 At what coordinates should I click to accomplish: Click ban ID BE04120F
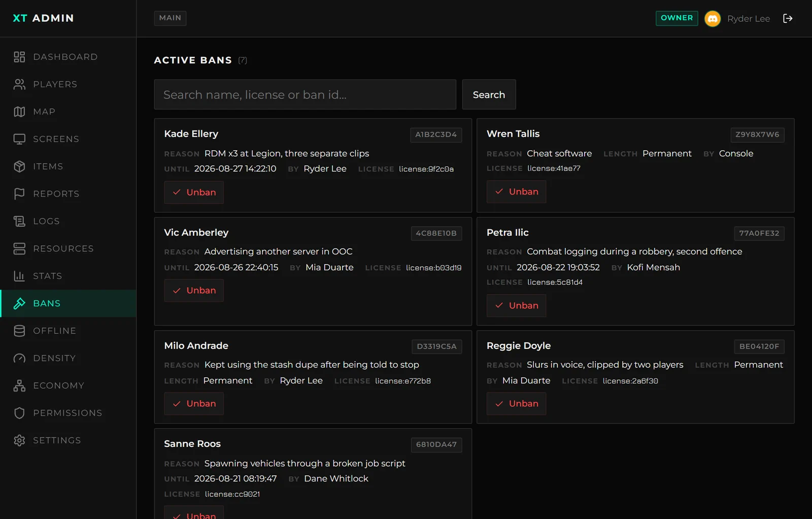(759, 347)
